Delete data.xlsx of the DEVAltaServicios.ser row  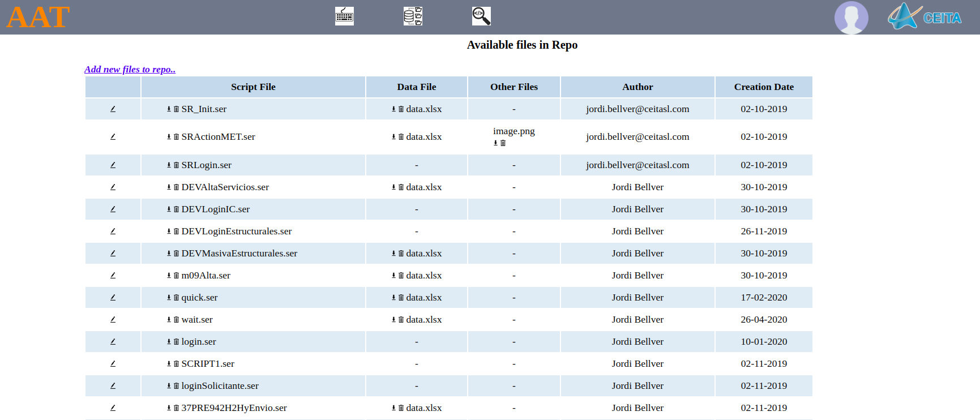(x=401, y=187)
